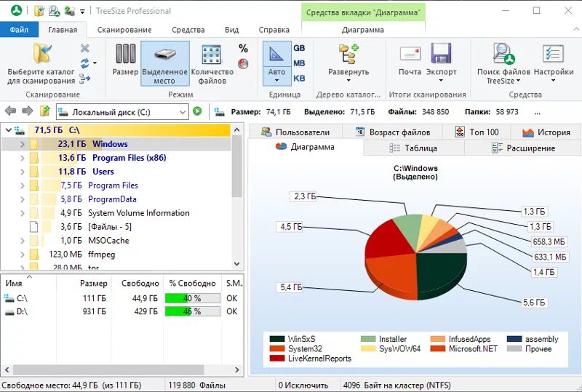Click the forward navigation arrow
The image size is (582, 392).
(x=28, y=111)
